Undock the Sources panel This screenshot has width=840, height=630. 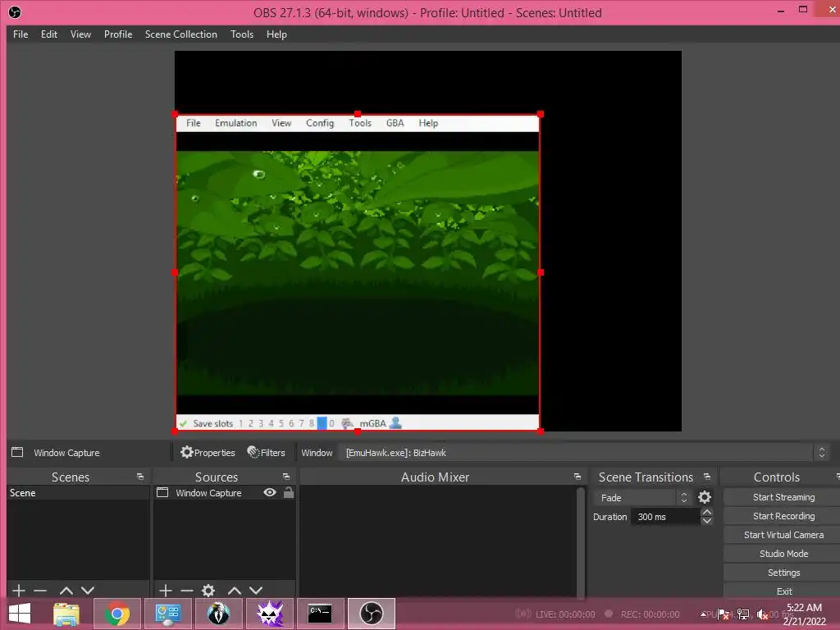286,477
